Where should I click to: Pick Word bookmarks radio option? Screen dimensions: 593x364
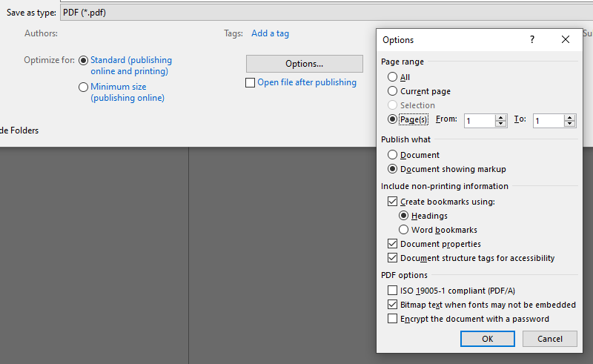click(x=404, y=230)
